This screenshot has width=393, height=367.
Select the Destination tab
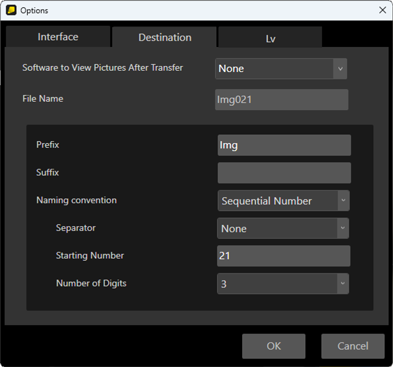(x=165, y=37)
